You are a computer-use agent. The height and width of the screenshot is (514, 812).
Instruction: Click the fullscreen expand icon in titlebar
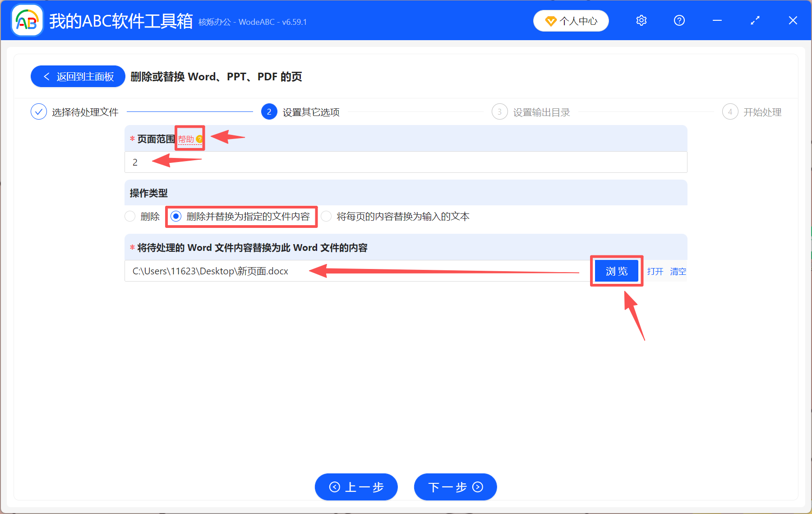pos(755,20)
